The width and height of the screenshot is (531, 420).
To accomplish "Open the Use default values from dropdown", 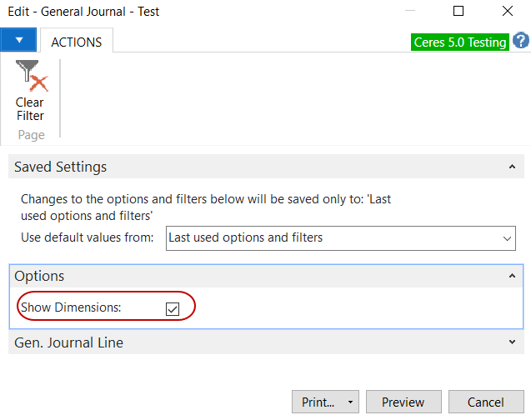I will click(x=508, y=238).
